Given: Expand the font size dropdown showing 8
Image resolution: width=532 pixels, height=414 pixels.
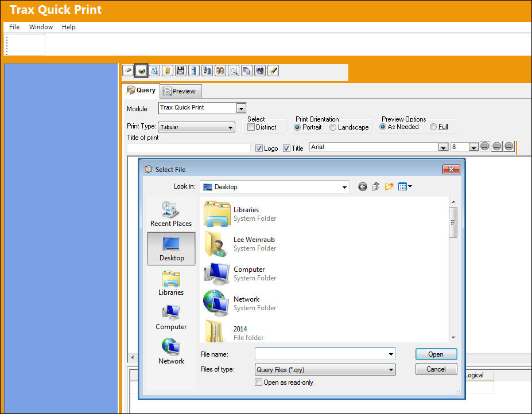Looking at the screenshot, I should click(473, 147).
